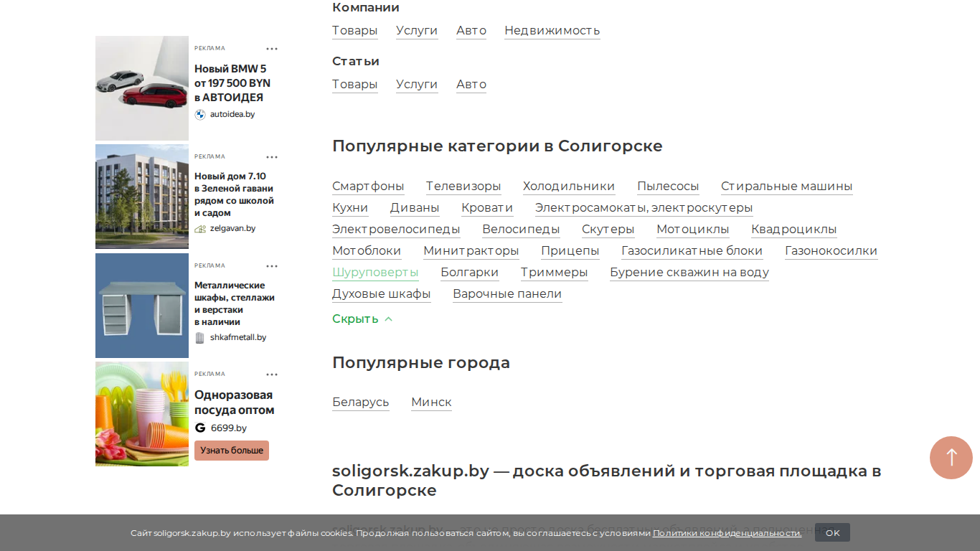Click the highlighted Шуруповерты link

[375, 272]
